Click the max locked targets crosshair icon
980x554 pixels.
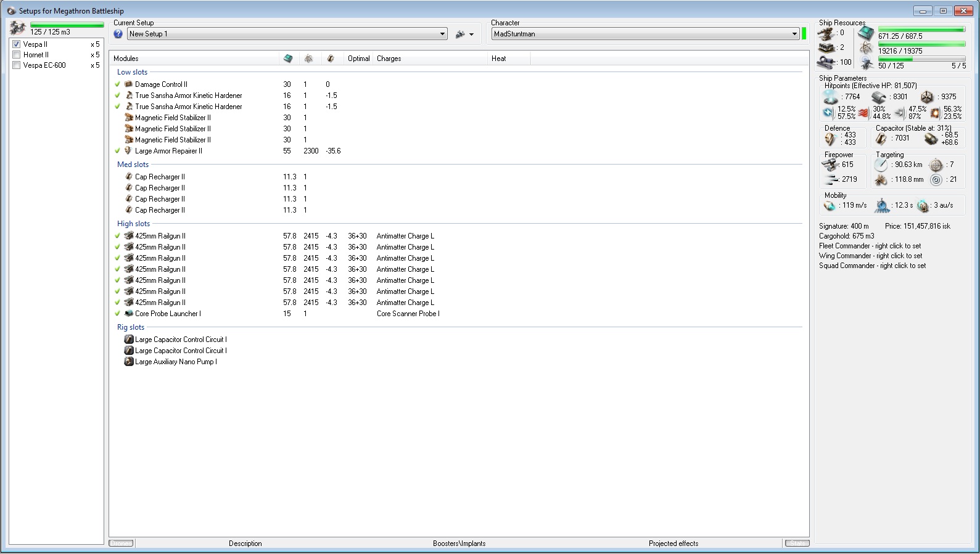(936, 165)
